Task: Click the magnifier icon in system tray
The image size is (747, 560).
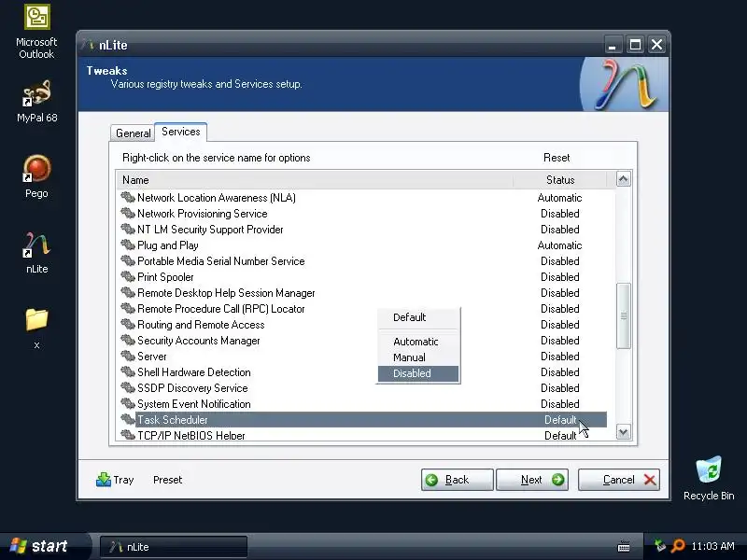Action: [x=678, y=546]
